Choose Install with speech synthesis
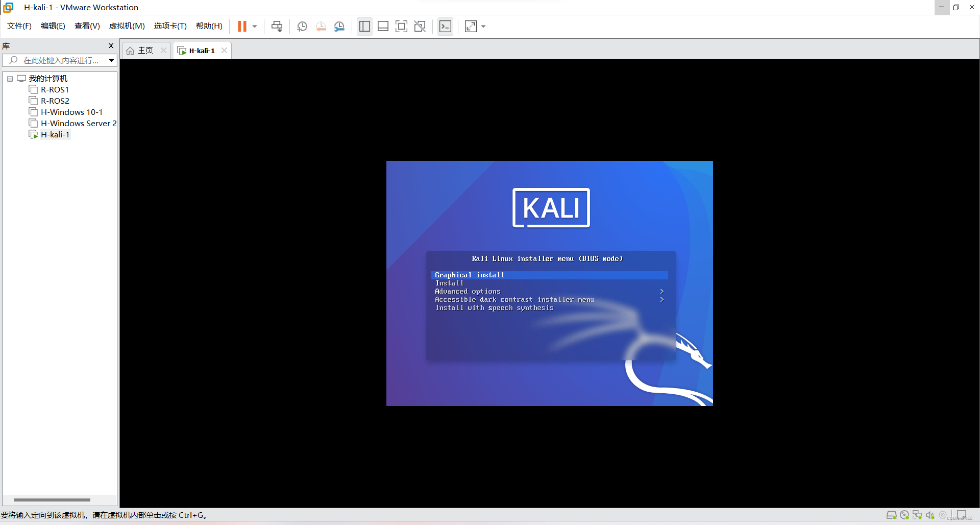The width and height of the screenshot is (980, 525). pos(550,308)
